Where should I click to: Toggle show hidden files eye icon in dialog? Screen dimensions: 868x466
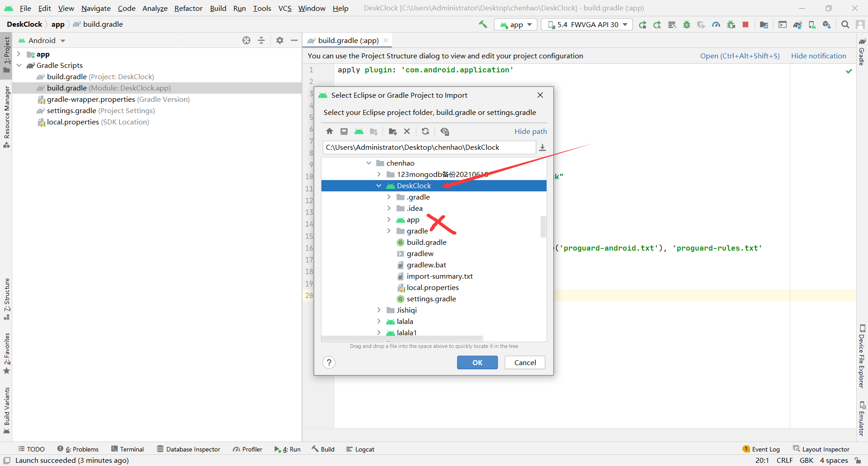(x=445, y=131)
